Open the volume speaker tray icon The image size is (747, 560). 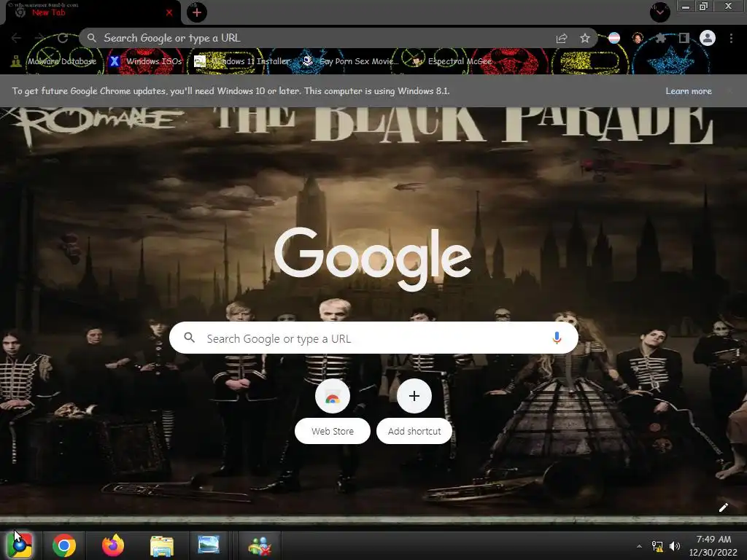pos(675,546)
